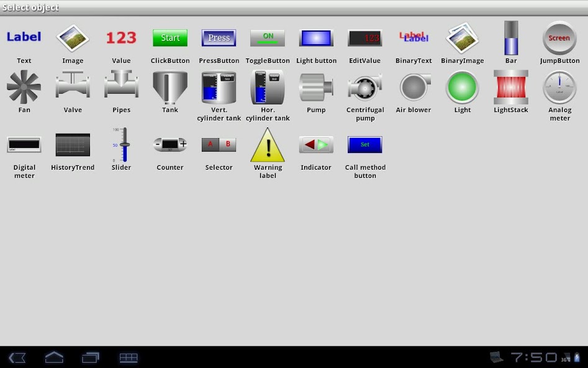
Task: Pick the green Light indicator object
Action: (463, 87)
